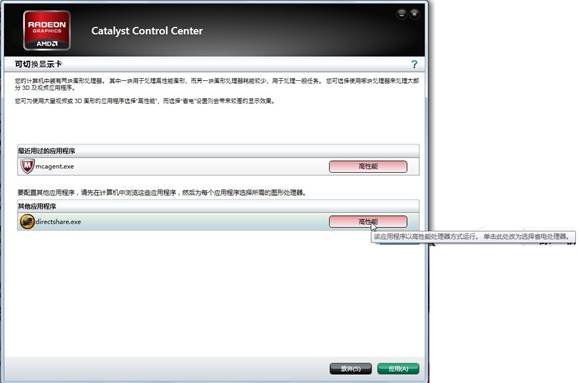Click the green 应用(A) apply button
Screen dimensions: 579x383
point(398,369)
